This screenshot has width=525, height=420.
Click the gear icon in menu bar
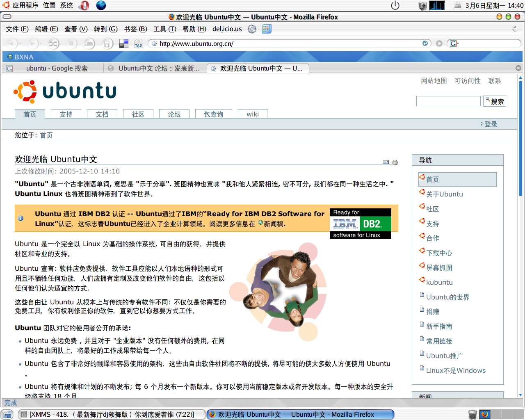(252, 29)
